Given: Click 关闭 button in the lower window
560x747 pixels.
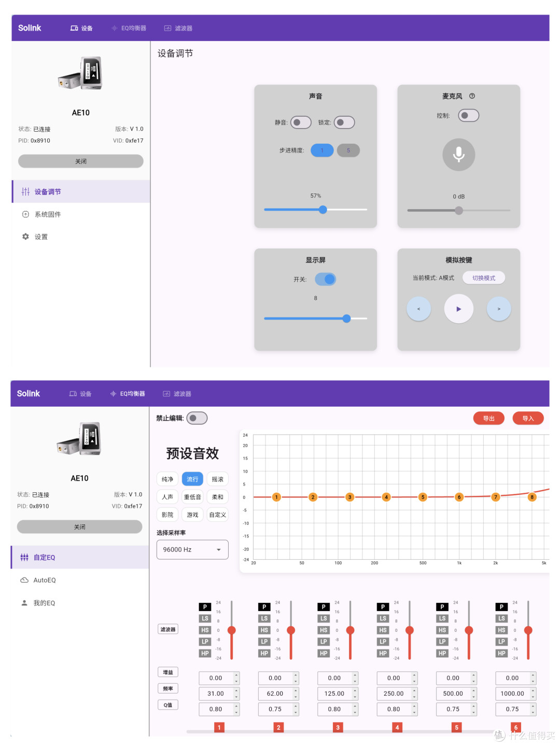Looking at the screenshot, I should [x=80, y=527].
